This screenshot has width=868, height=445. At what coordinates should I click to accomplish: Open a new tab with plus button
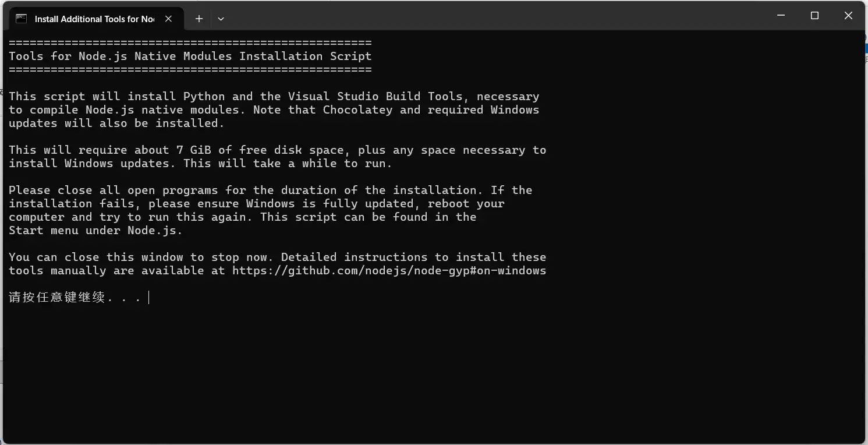[199, 19]
